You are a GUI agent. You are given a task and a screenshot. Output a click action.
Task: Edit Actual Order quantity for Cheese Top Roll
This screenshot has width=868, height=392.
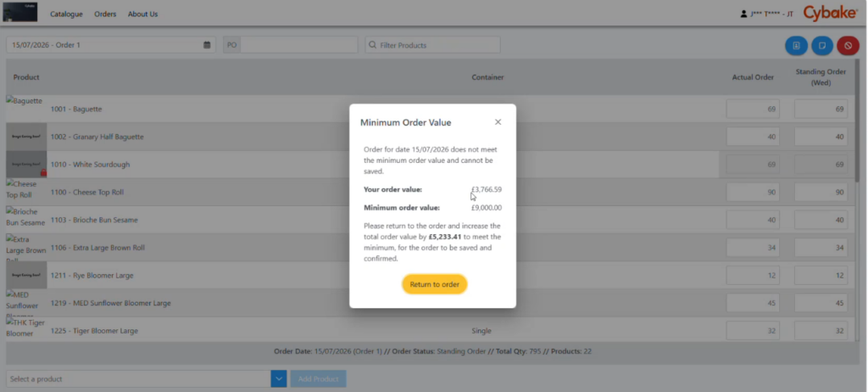(753, 192)
